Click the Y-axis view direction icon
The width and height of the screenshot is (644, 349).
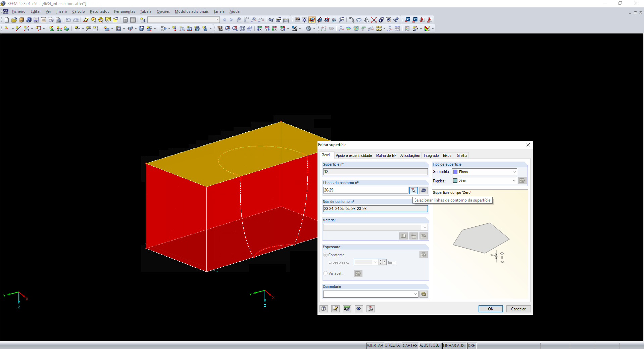(267, 29)
